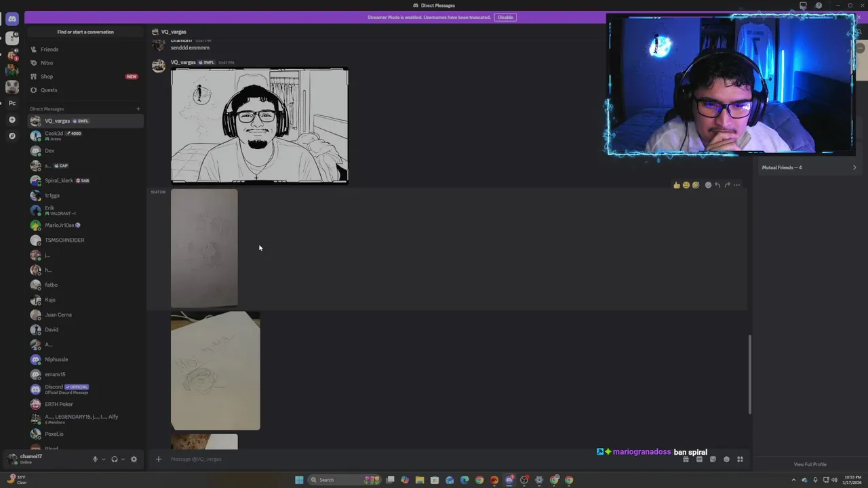
Task: Open the black-and-white sketch portrait image
Action: (x=260, y=125)
